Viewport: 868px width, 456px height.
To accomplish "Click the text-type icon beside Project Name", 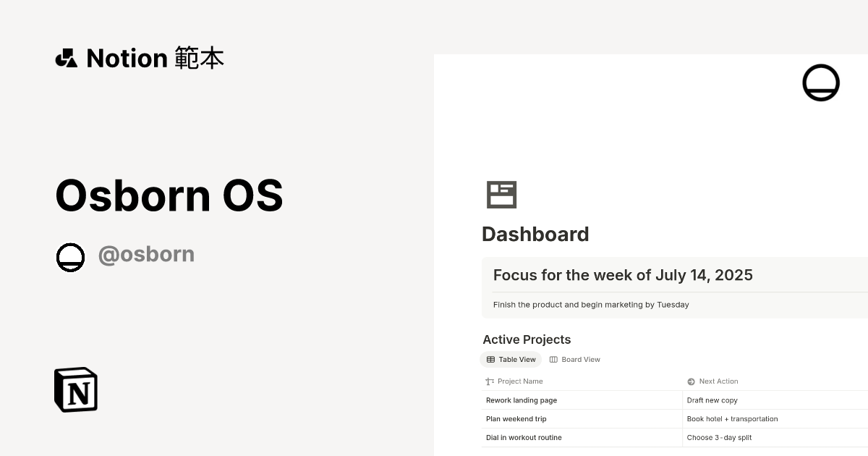I will click(x=489, y=381).
